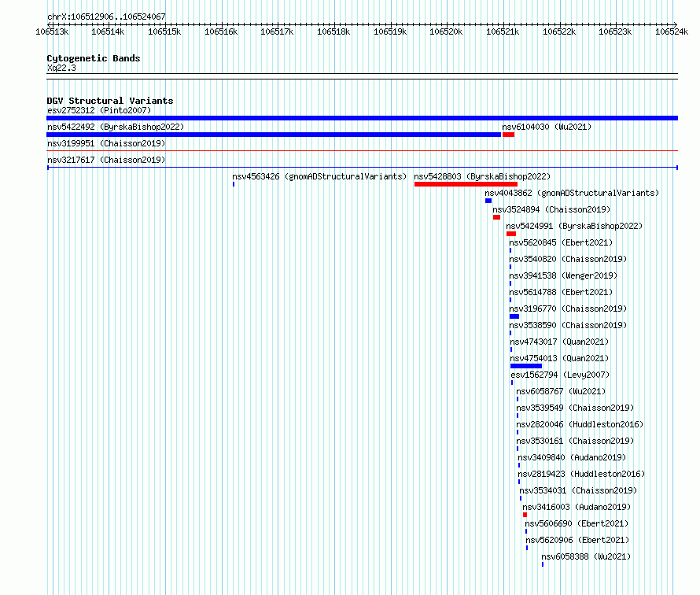Open nsv3530161 (Chaisson2019) label

pos(576,441)
